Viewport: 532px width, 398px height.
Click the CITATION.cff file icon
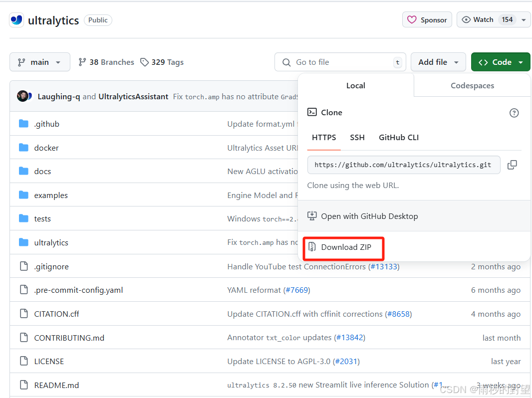[x=24, y=314]
